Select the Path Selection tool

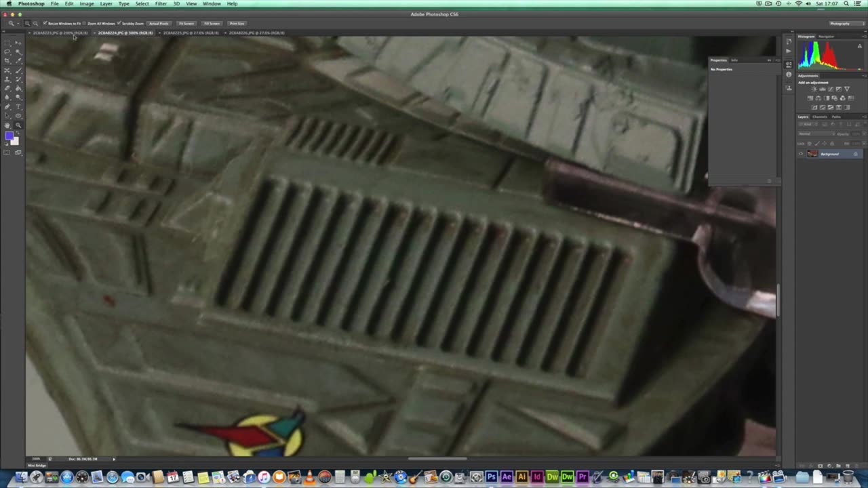tap(7, 116)
